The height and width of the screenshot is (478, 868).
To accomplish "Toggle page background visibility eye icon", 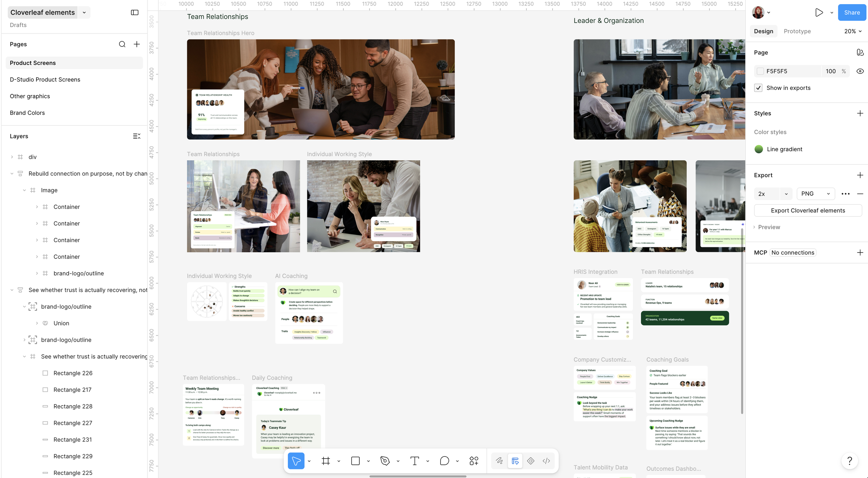I will tap(860, 71).
